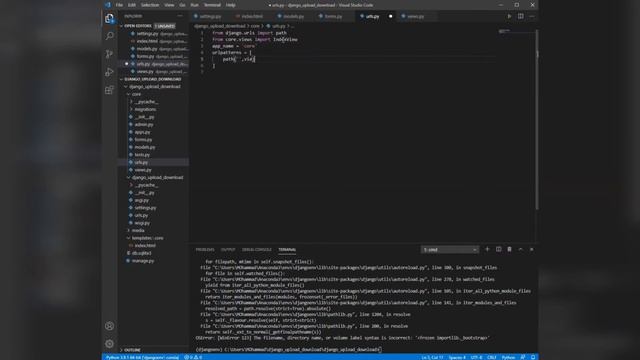Click Python interpreter in status bar
Viewport: 640px width, 360px height.
(x=142, y=357)
